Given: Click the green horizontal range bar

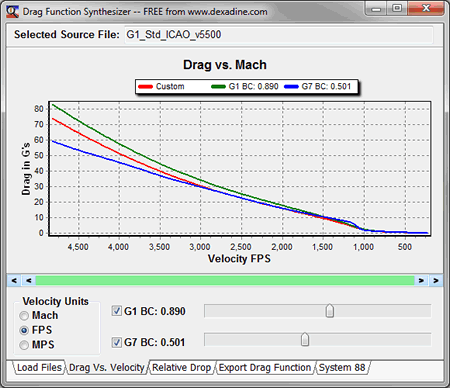Looking at the screenshot, I should (x=225, y=280).
